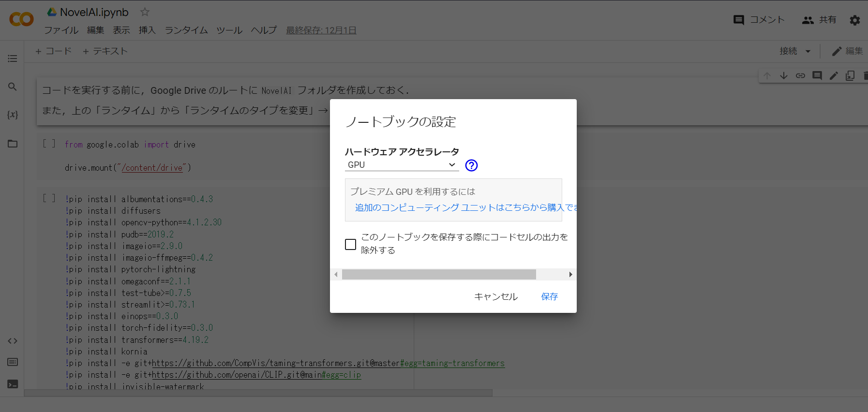The height and width of the screenshot is (412, 868).
Task: Run the pip install code cell
Action: tap(49, 199)
